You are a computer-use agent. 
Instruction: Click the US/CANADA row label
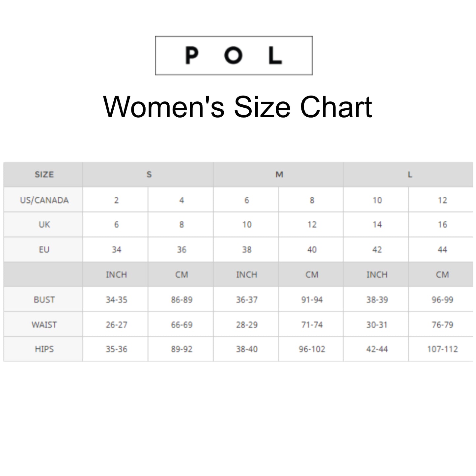click(44, 200)
